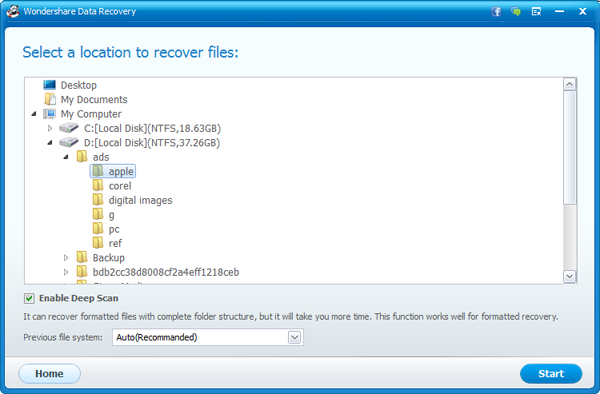Select My Computer in the tree

[x=91, y=114]
